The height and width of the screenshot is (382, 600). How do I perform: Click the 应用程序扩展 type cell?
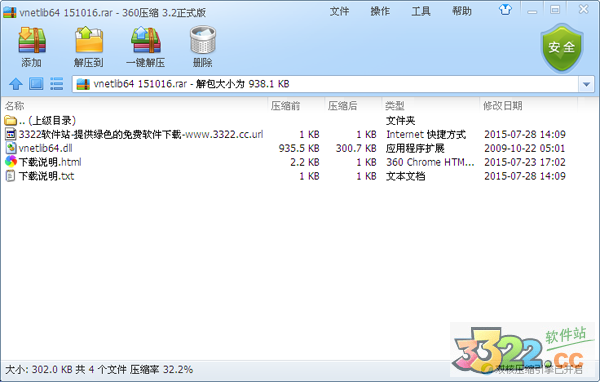click(415, 148)
